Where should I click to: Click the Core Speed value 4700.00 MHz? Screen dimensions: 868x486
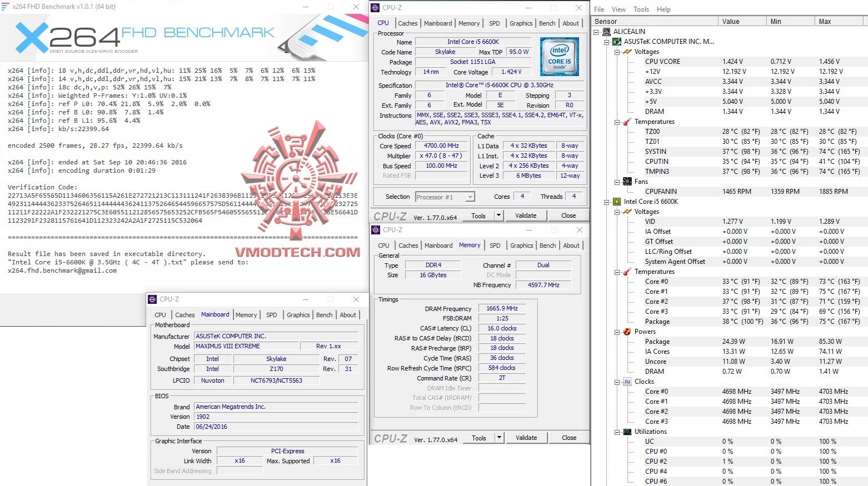pyautogui.click(x=441, y=146)
